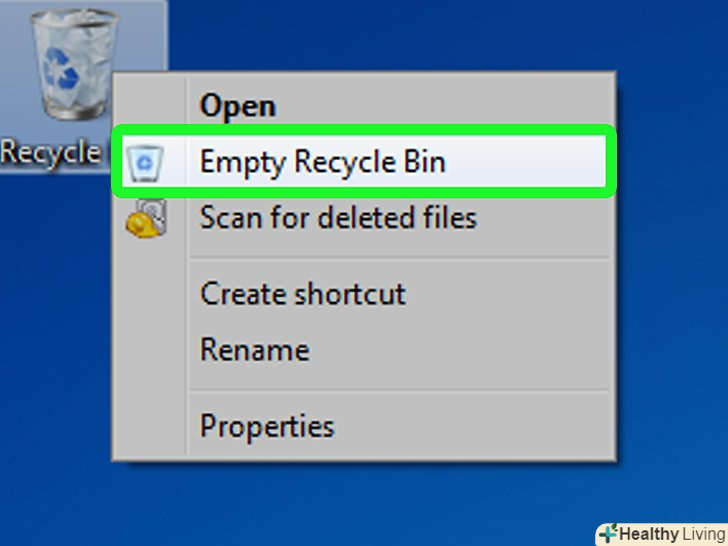The width and height of the screenshot is (728, 546).
Task: Click the separator line above Create shortcut
Action: point(399,258)
